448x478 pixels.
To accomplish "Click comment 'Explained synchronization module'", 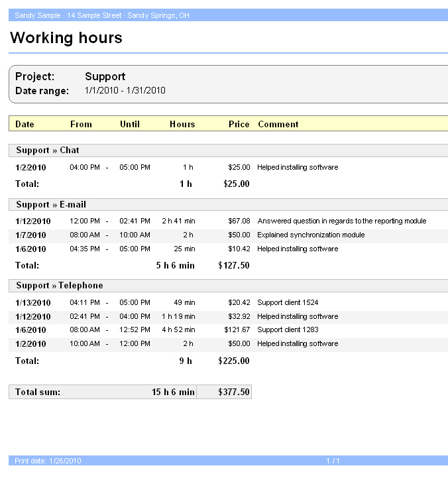I will click(311, 235).
